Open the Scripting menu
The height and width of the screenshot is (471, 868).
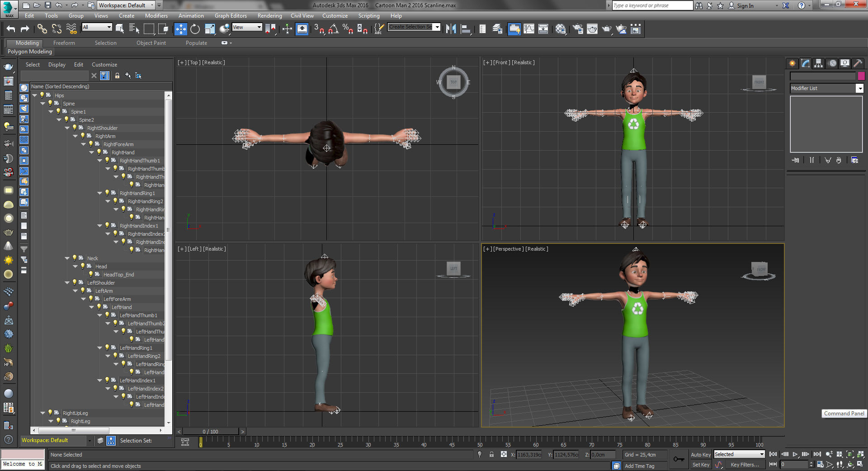pyautogui.click(x=369, y=16)
